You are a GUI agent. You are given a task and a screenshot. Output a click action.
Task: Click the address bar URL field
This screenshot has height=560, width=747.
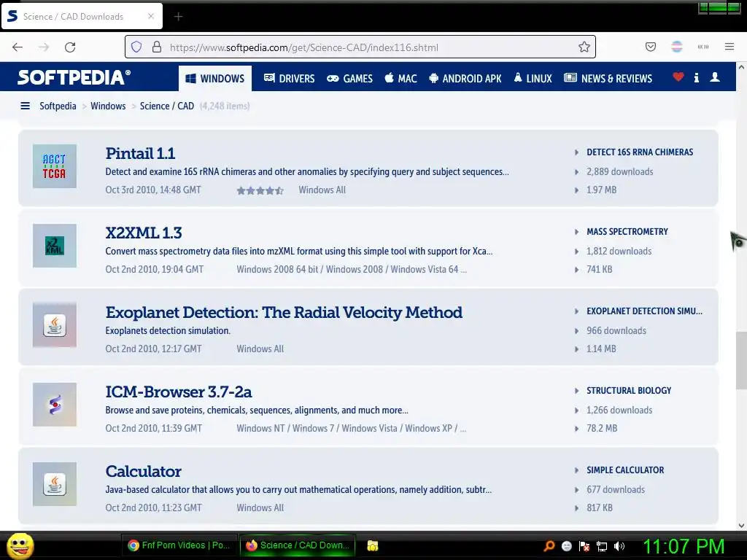point(360,47)
